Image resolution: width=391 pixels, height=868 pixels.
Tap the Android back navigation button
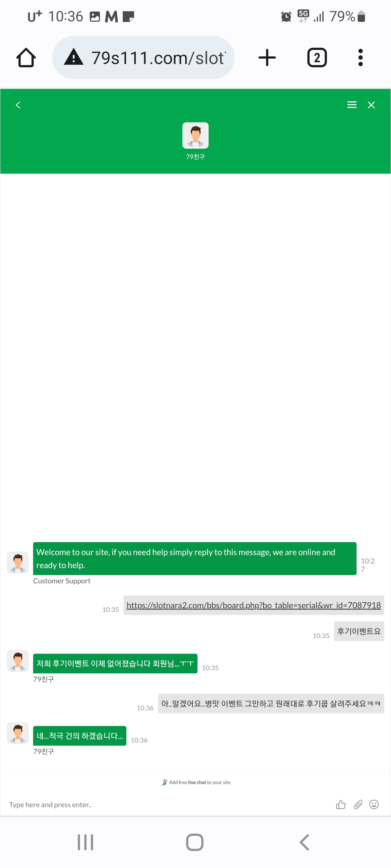click(x=304, y=842)
